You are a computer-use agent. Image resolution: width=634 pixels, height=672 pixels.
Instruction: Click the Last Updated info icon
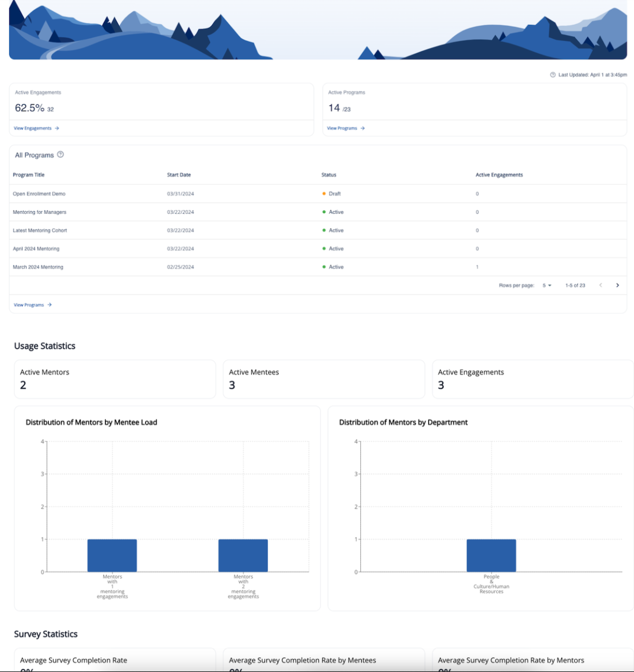pos(553,75)
